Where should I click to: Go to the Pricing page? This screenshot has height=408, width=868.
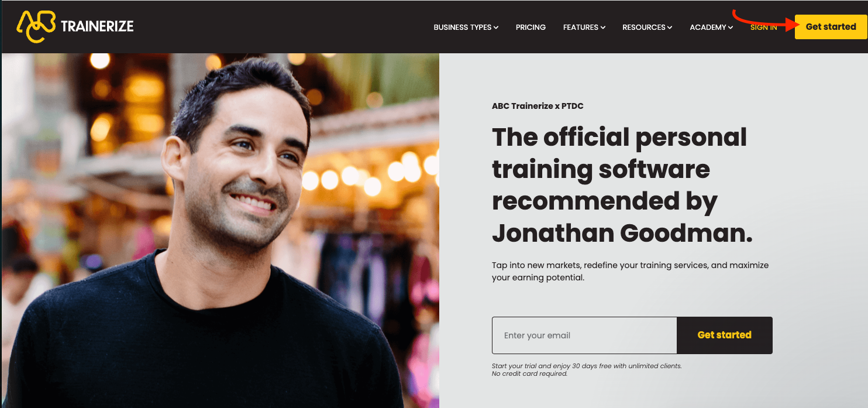[x=531, y=27]
